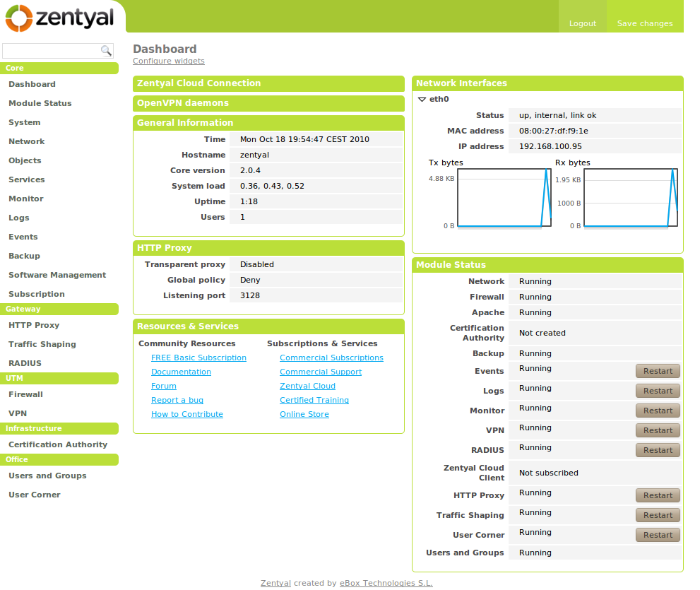Open Users and Groups in the sidebar
Image resolution: width=700 pixels, height=590 pixels.
(x=47, y=476)
